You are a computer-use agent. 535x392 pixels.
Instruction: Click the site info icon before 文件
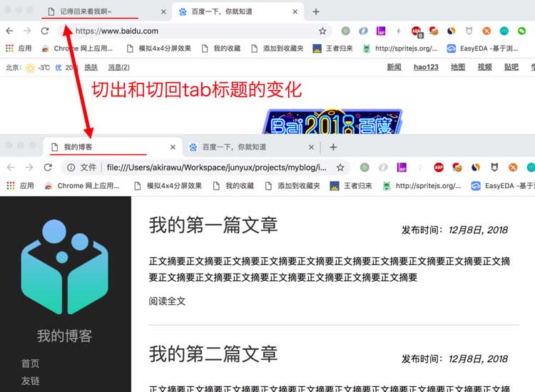point(71,167)
